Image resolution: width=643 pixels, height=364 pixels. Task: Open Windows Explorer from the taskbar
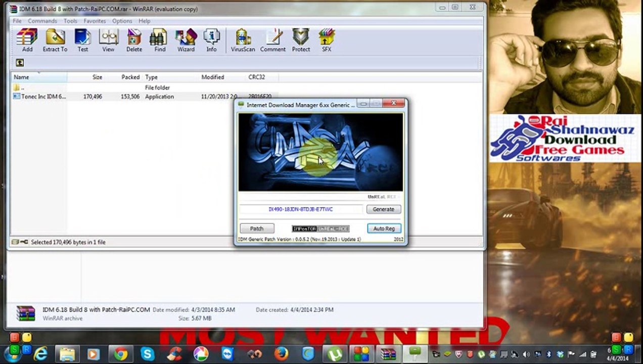67,354
